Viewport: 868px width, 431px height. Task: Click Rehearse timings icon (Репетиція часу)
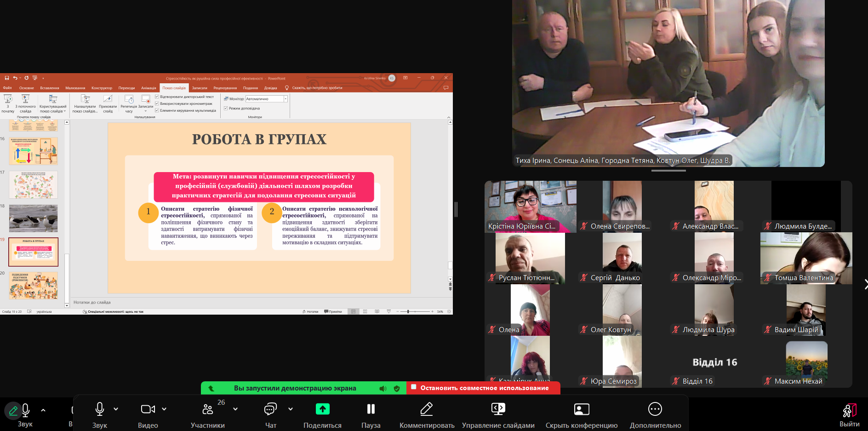129,99
